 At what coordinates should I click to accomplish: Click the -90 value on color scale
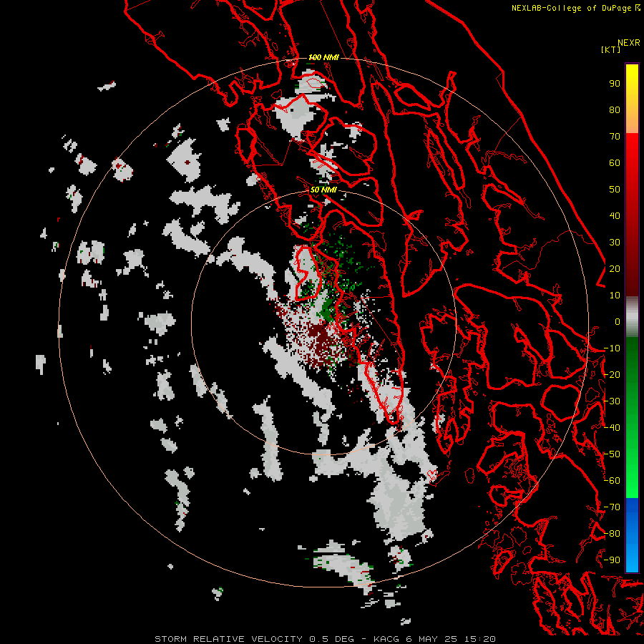pyautogui.click(x=612, y=560)
